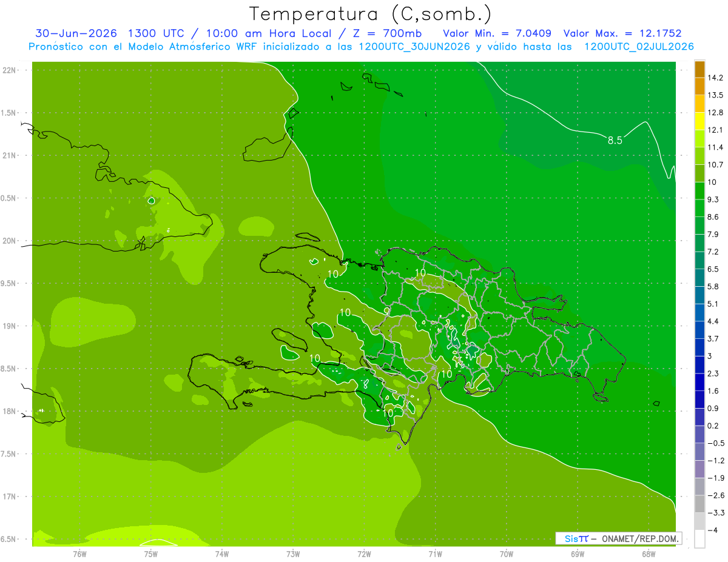
Task: Click the '74W' longitude axis label
Action: 222,554
